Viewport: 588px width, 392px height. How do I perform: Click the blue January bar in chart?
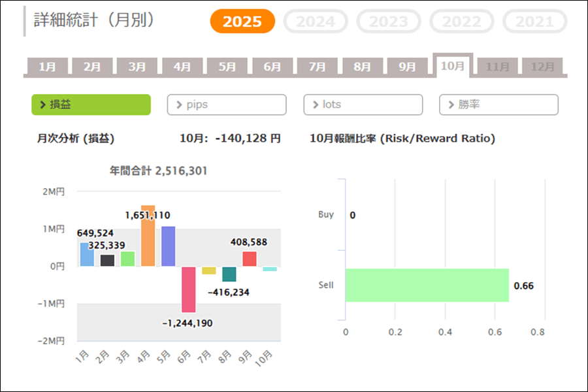[87, 255]
